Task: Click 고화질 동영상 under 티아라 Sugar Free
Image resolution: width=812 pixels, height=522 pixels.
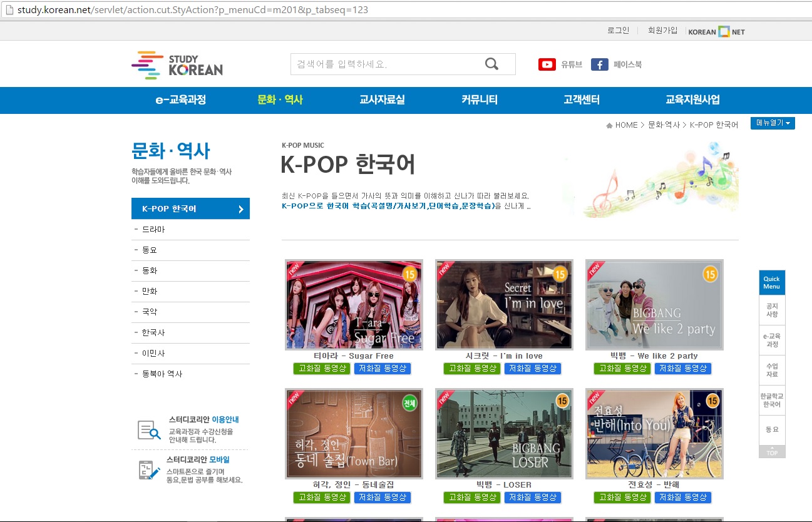Action: click(x=322, y=369)
